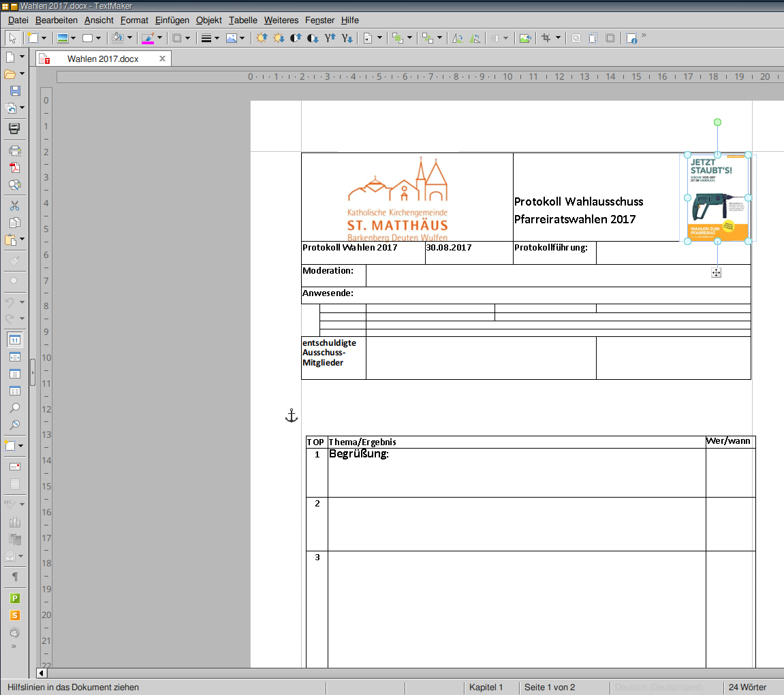
Task: Select the Wahlen 2017.docx document tab
Action: pos(103,59)
